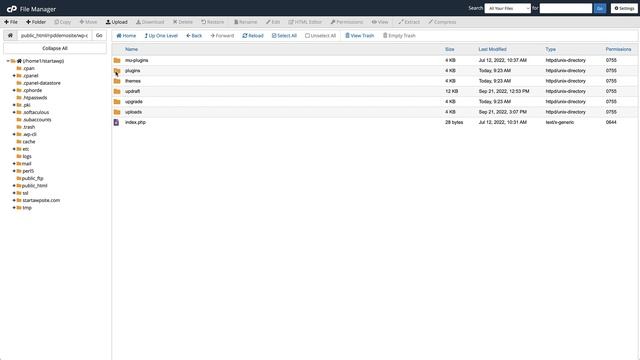
Task: Expand the public_html tree folder
Action: coord(14,186)
